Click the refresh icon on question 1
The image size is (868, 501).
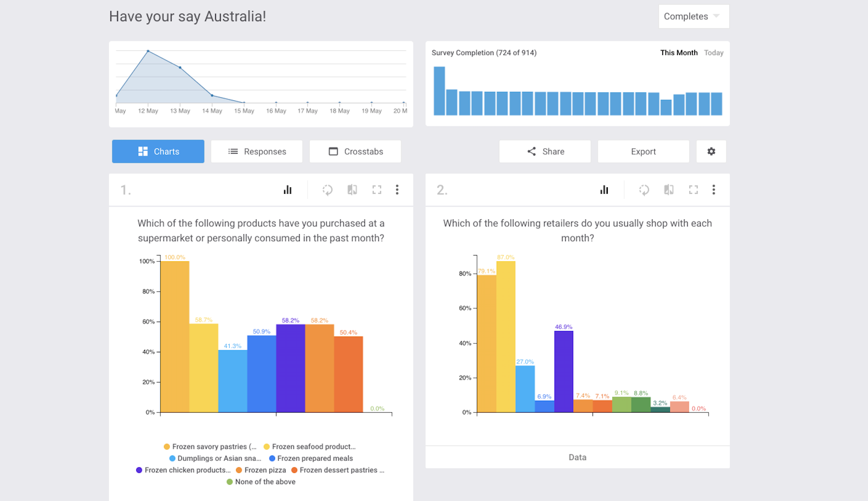327,190
